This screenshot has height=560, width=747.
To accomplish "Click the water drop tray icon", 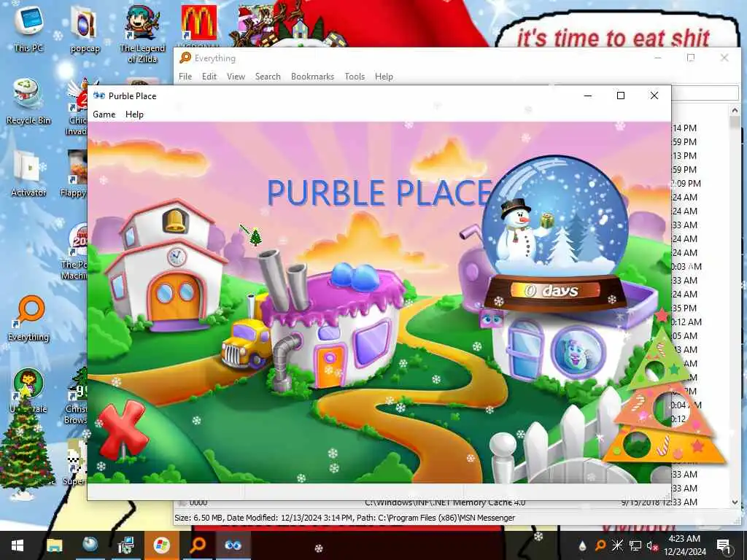I will (582, 545).
